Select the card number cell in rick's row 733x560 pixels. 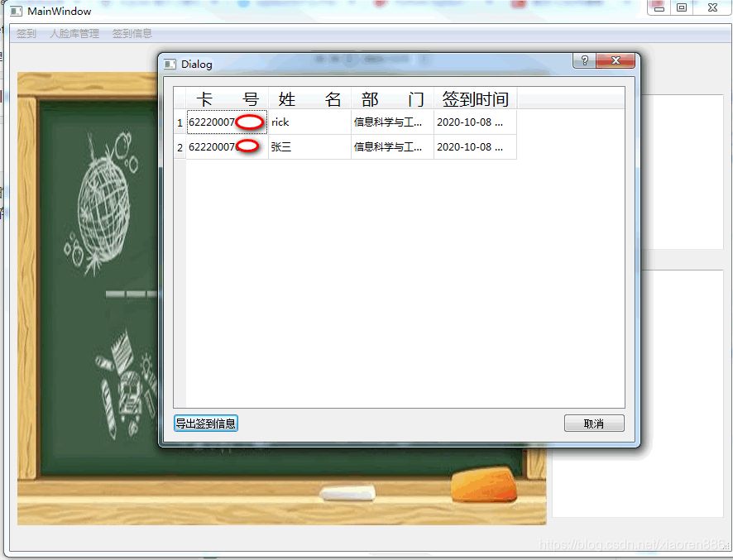tap(228, 122)
